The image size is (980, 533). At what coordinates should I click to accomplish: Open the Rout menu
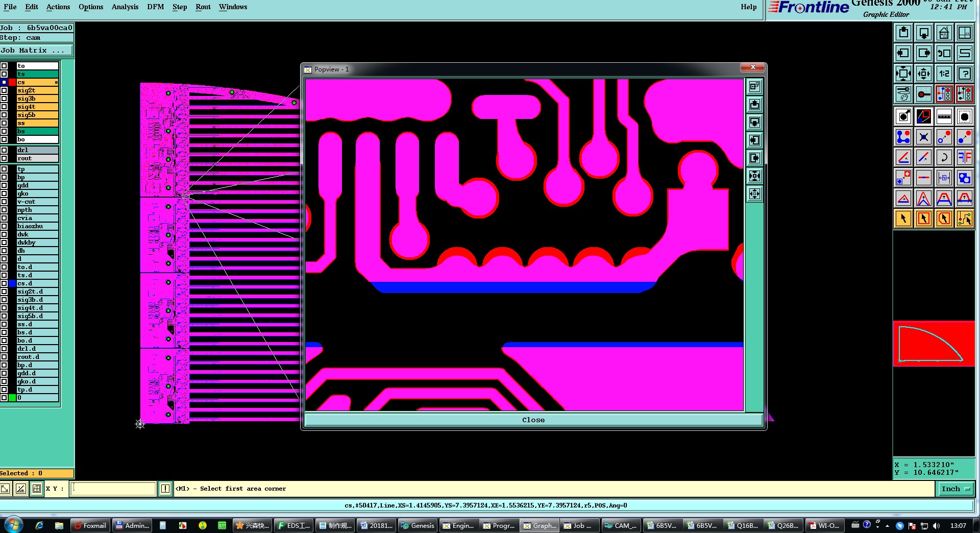coord(203,7)
